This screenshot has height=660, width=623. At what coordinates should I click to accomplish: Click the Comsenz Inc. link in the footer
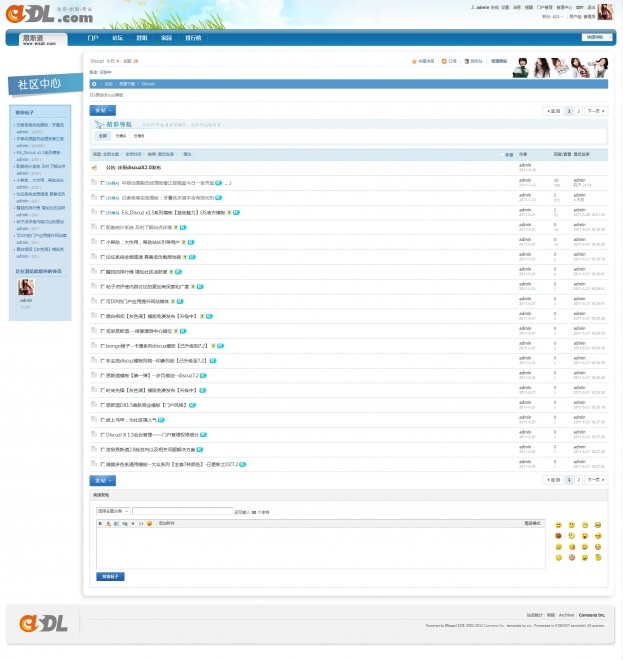point(592,615)
